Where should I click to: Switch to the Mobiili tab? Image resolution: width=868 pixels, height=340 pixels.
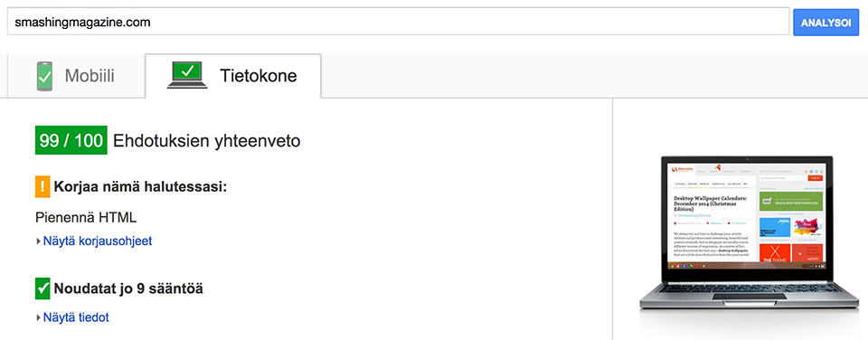point(75,76)
